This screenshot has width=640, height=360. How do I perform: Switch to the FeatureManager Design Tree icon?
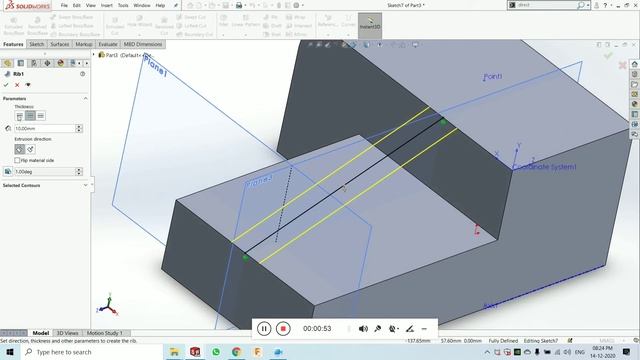[7, 63]
